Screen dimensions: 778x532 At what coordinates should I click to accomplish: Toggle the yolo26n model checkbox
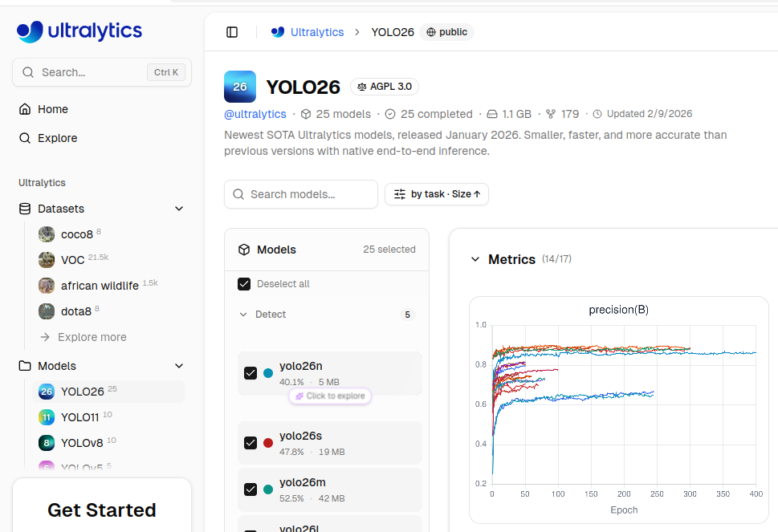[x=251, y=373]
